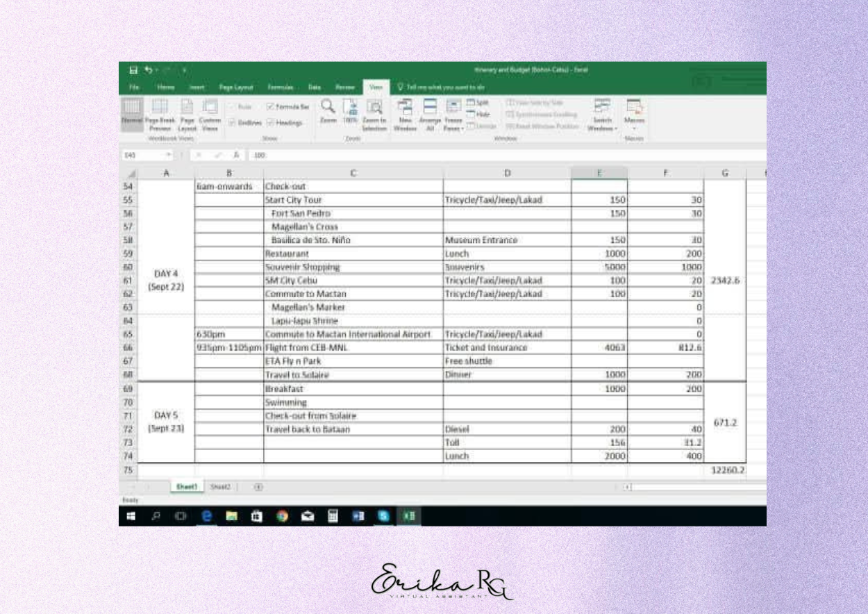Image resolution: width=868 pixels, height=614 pixels.
Task: Click Tell me what you want to do
Action: 441,88
